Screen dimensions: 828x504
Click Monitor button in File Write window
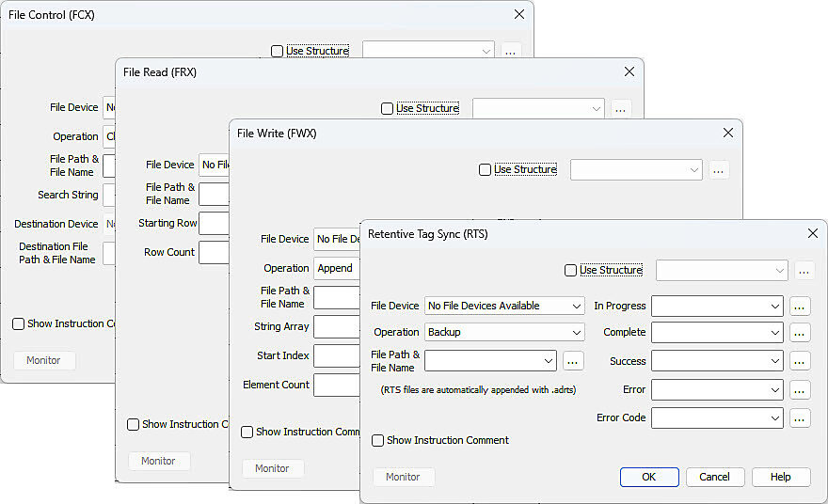pyautogui.click(x=272, y=468)
